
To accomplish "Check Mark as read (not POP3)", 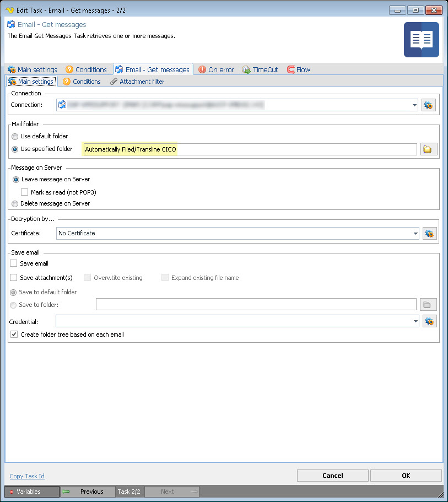I will point(25,192).
